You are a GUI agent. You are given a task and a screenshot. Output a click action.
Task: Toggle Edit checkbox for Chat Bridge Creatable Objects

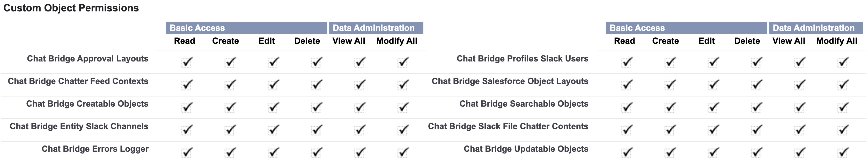[x=273, y=108]
